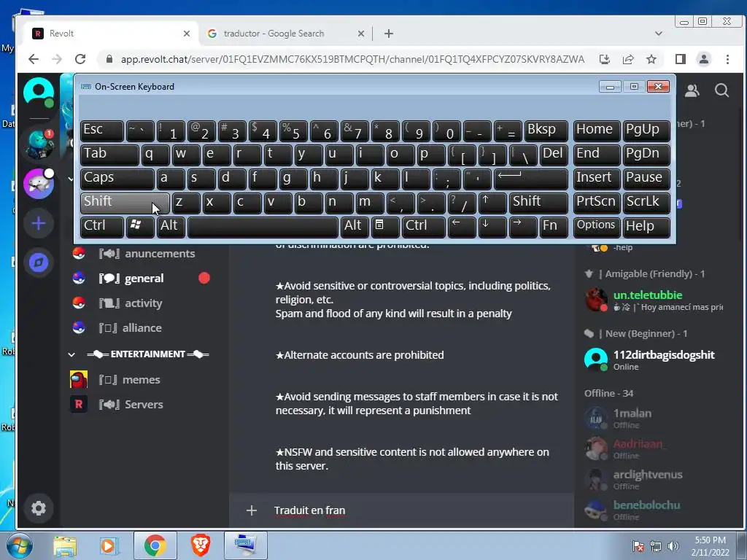This screenshot has width=747, height=560.
Task: Add a new server with plus icon
Action: tap(39, 223)
